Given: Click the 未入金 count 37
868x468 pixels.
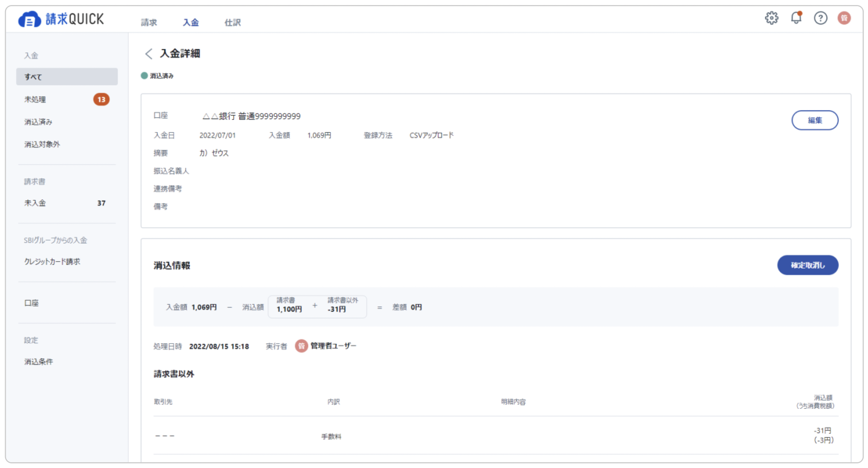Looking at the screenshot, I should (101, 203).
